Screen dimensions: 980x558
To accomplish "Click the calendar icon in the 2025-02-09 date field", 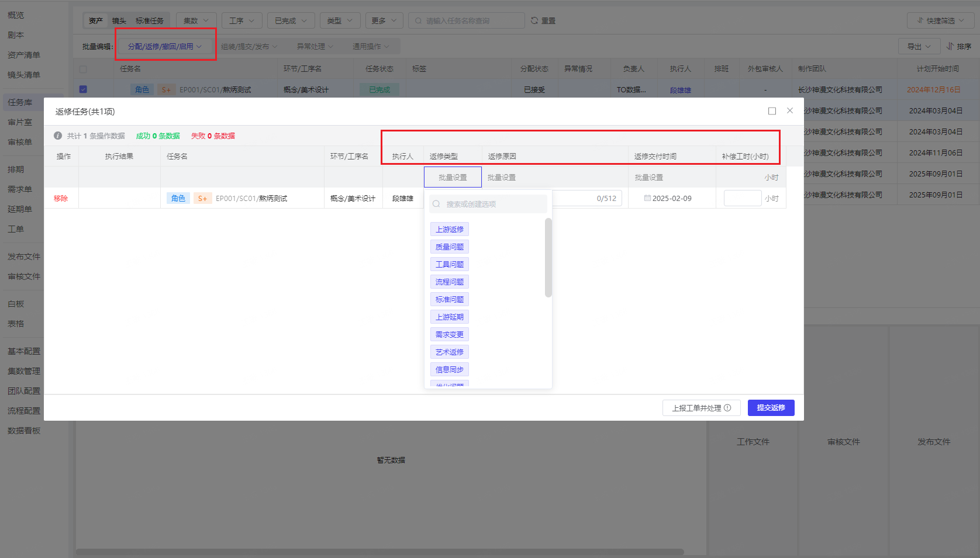I will coord(647,198).
